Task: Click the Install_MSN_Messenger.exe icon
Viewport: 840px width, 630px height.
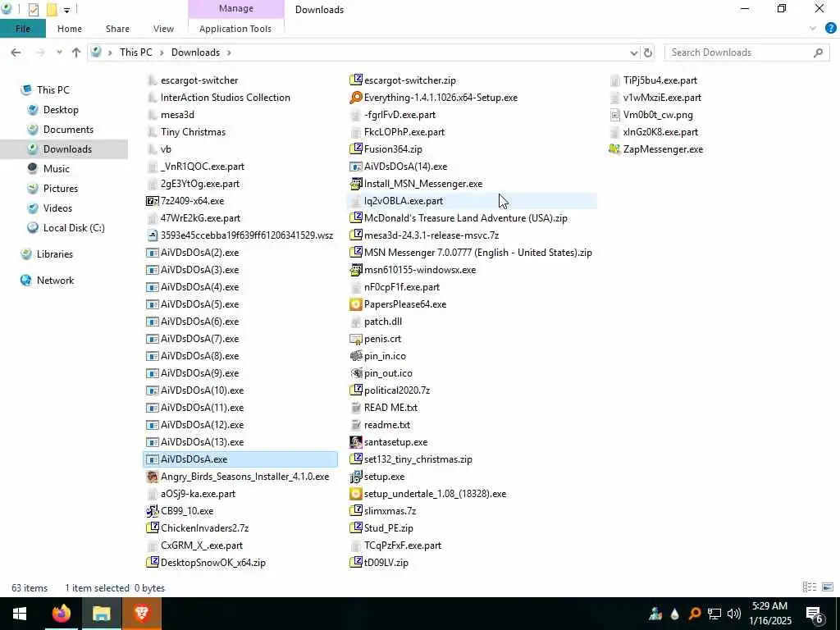Action: pos(356,184)
